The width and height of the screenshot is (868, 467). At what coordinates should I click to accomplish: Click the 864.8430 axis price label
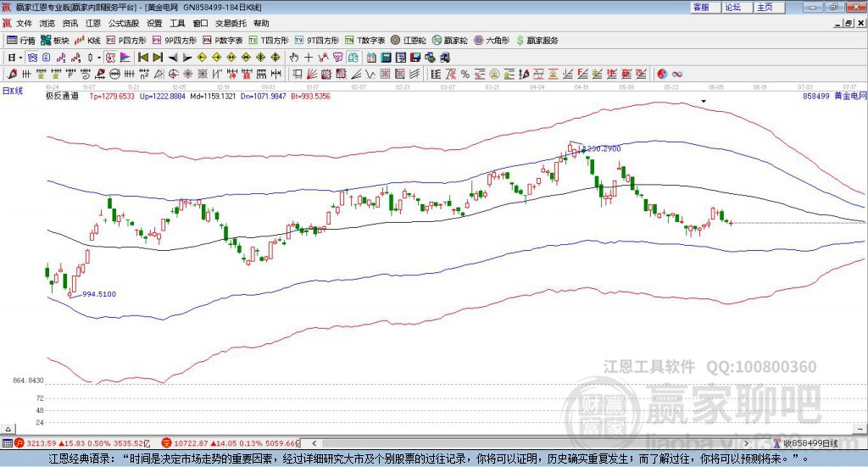(x=28, y=381)
